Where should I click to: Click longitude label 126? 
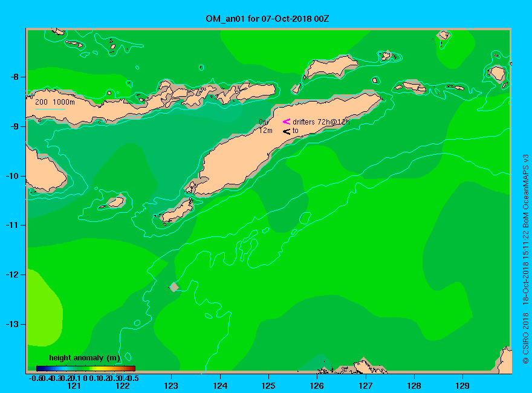pos(317,386)
